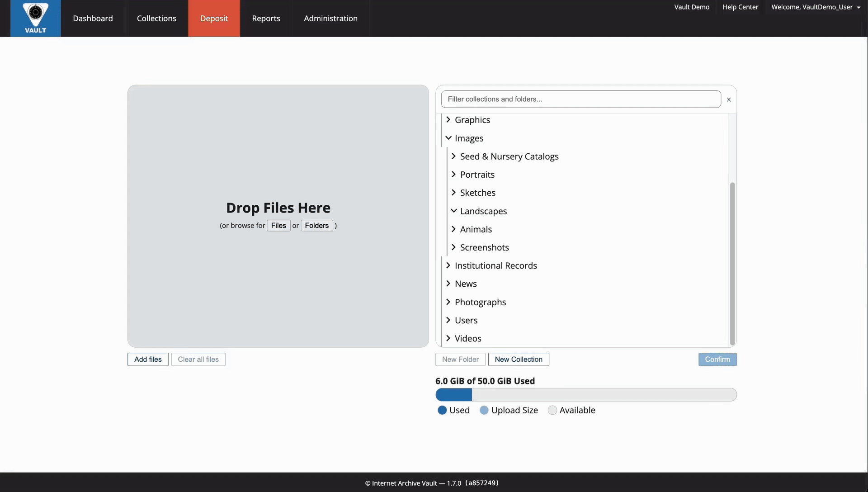Select the Videos collection name

[468, 338]
